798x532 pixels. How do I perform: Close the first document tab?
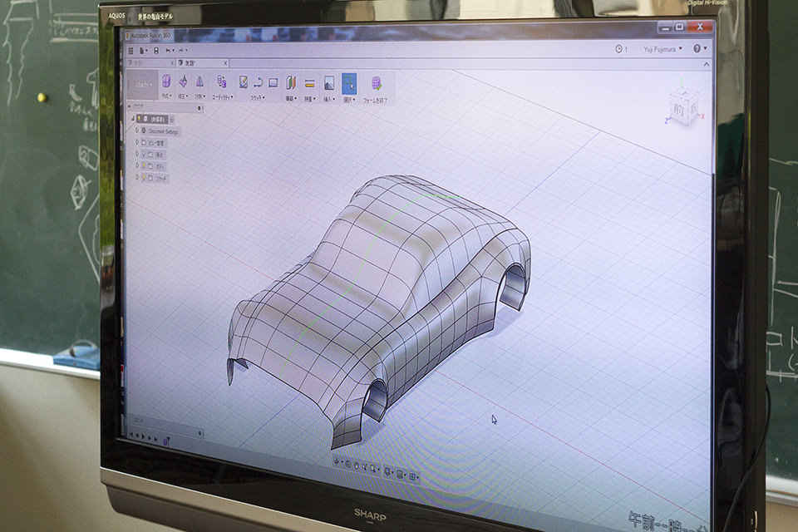click(172, 63)
